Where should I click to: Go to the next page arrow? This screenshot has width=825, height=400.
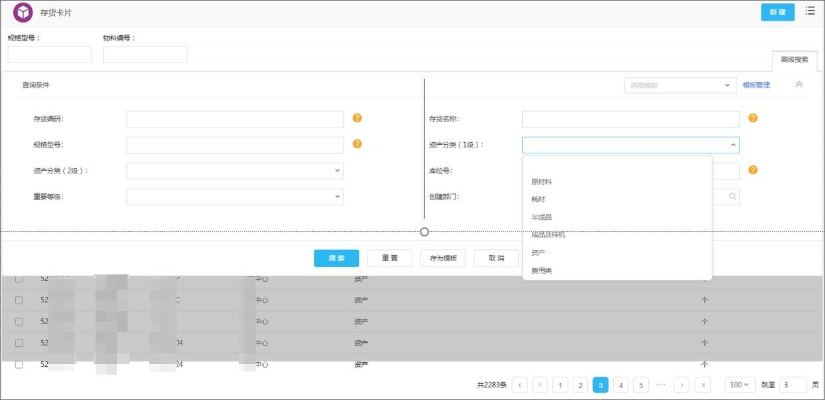click(681, 384)
